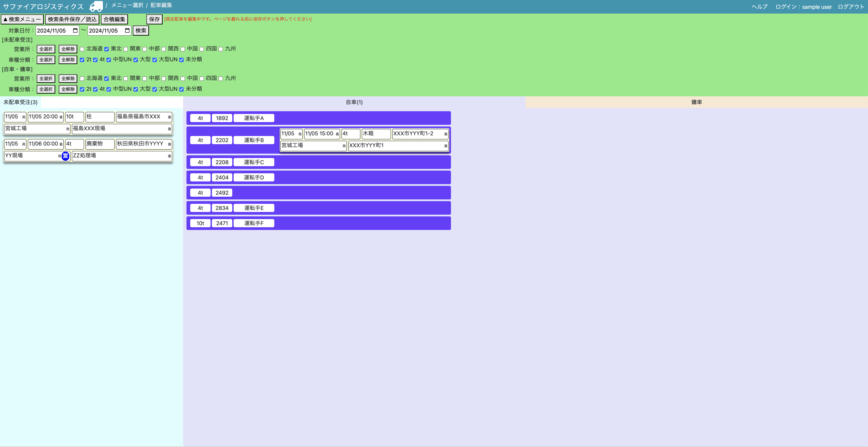This screenshot has height=447, width=868.
Task: Click 全選択 for 未配車受注 営業所
Action: 46,49
